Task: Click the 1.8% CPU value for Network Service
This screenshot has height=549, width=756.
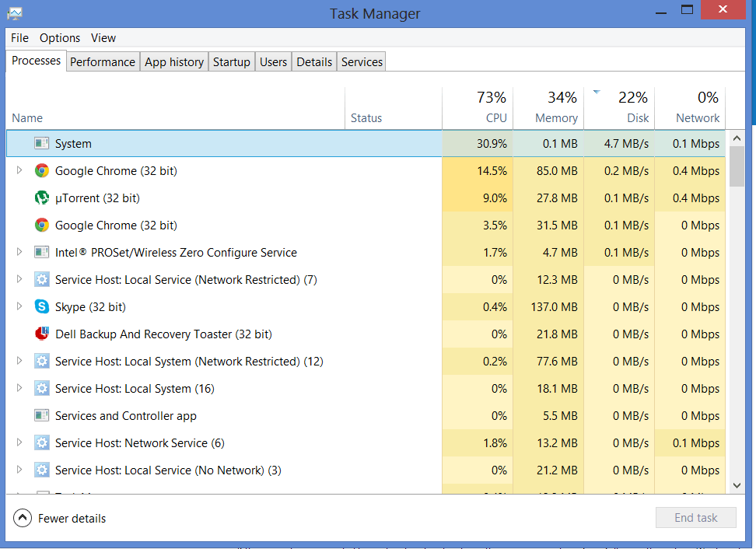Action: pos(495,443)
